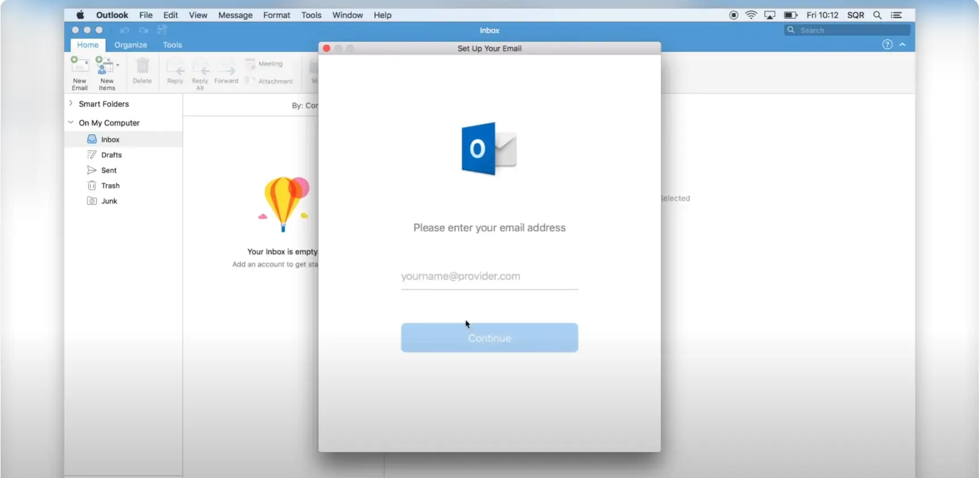The height and width of the screenshot is (478, 980).
Task: Click the Meeting toolbar icon
Action: click(250, 64)
